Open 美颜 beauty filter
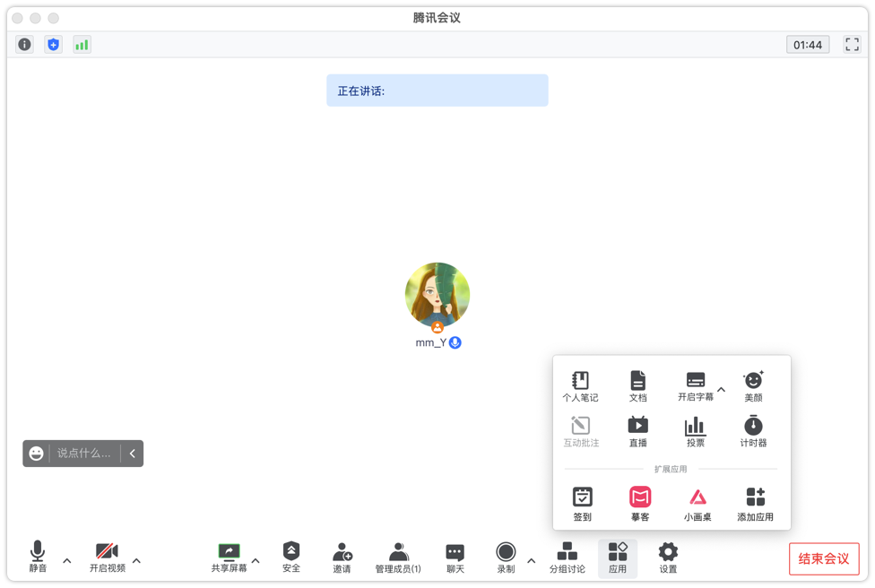The width and height of the screenshot is (875, 588). [753, 386]
